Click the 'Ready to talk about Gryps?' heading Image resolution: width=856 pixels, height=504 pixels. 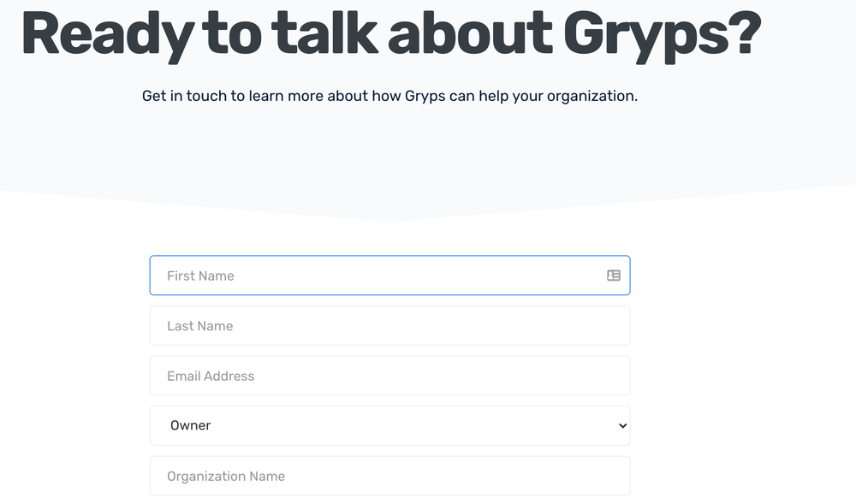pos(390,36)
